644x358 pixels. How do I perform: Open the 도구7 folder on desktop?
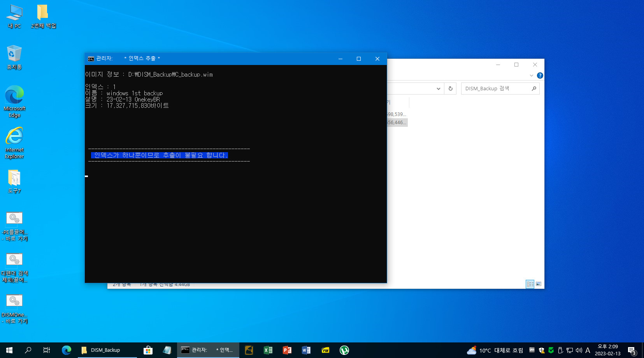14,181
